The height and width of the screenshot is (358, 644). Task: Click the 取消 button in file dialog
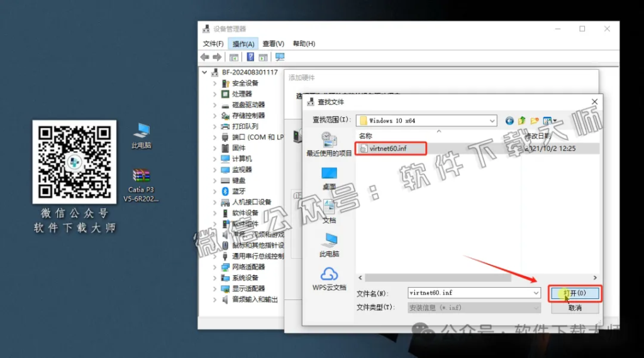click(575, 308)
